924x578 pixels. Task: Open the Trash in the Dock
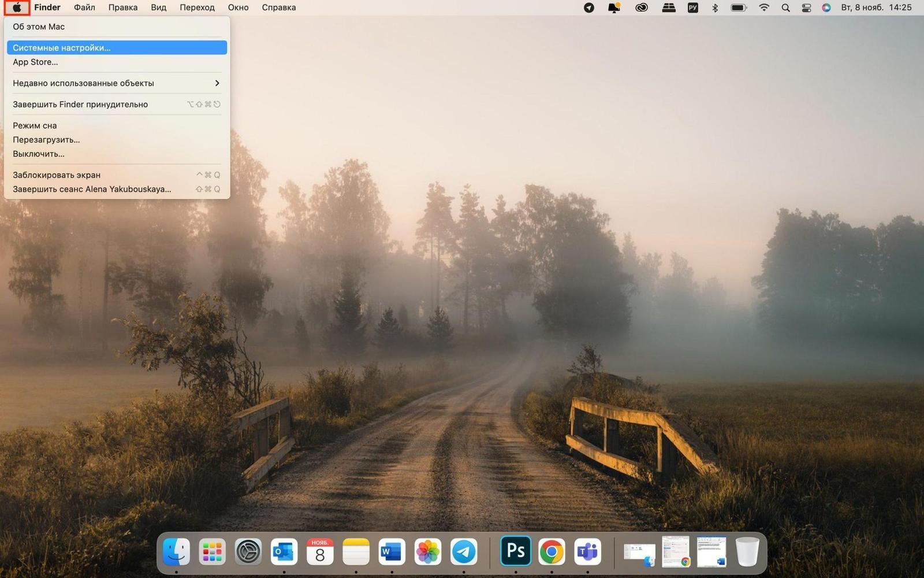pyautogui.click(x=747, y=552)
